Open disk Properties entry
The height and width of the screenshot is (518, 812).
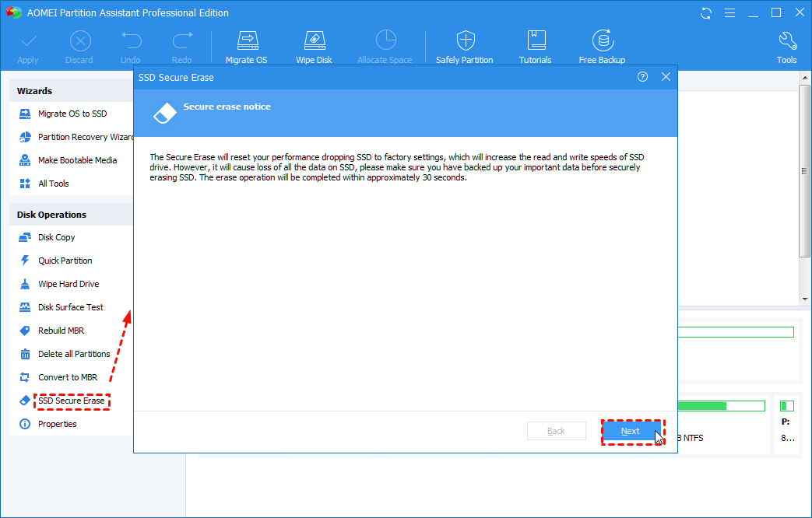58,424
